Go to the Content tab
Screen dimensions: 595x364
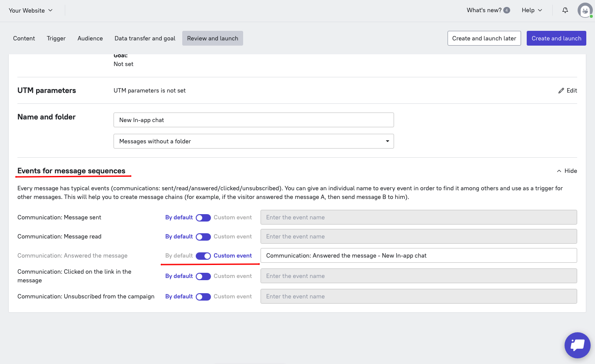pos(24,38)
